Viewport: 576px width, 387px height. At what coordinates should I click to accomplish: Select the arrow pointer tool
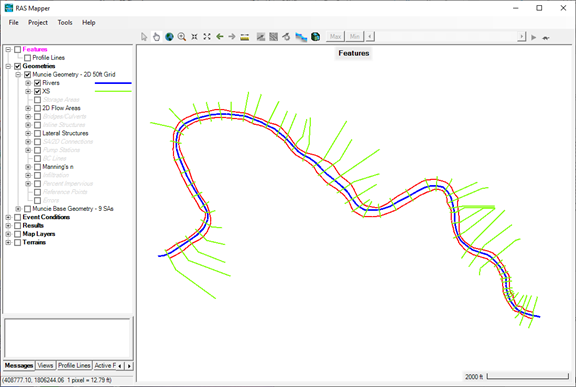[x=144, y=37]
